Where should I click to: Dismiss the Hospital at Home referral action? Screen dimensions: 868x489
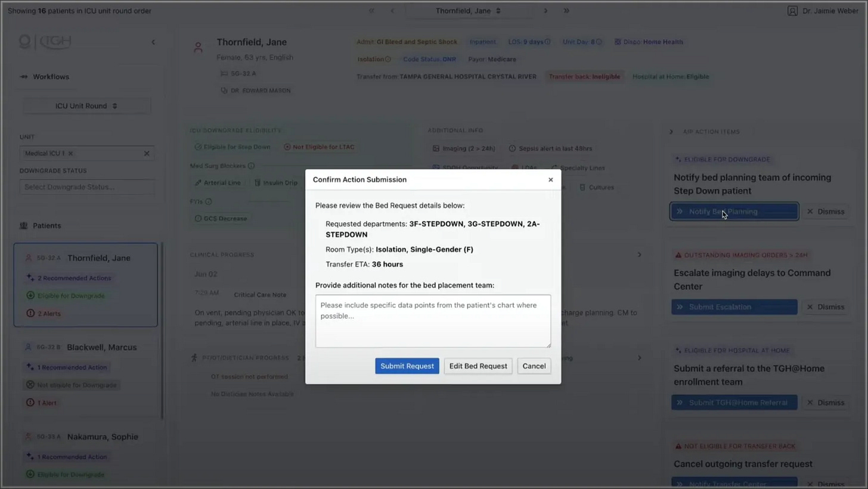pyautogui.click(x=825, y=403)
